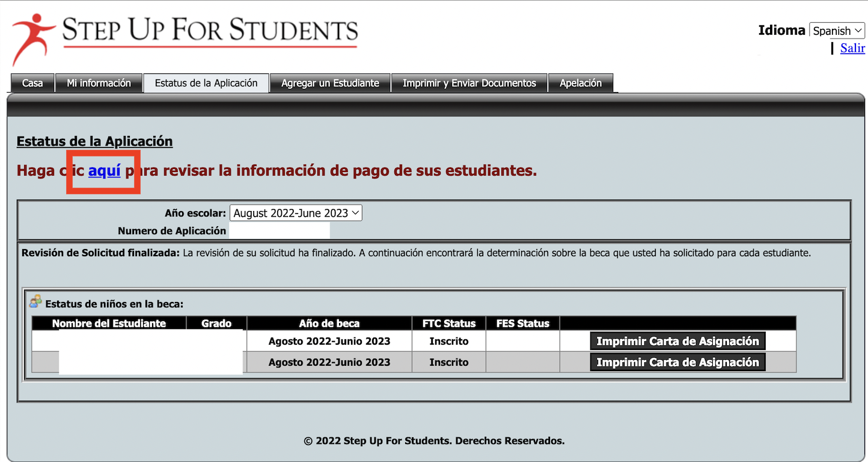Click Imprimir Carta de Asignación in second row
Viewport: 868px width, 462px height.
point(677,362)
